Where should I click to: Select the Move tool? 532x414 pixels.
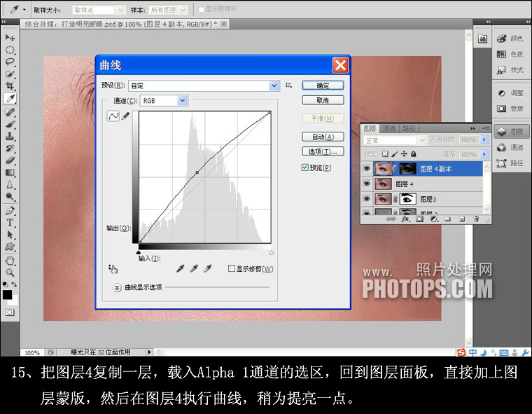click(x=10, y=37)
